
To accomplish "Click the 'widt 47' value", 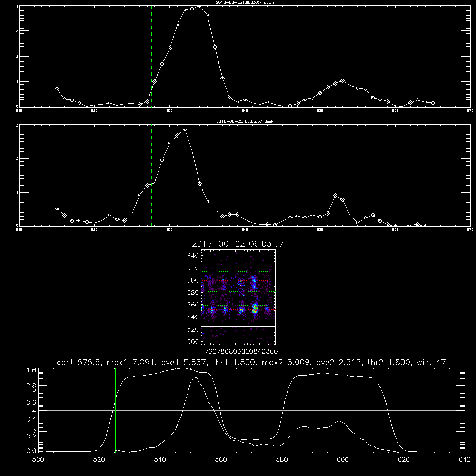I will pos(431,362).
